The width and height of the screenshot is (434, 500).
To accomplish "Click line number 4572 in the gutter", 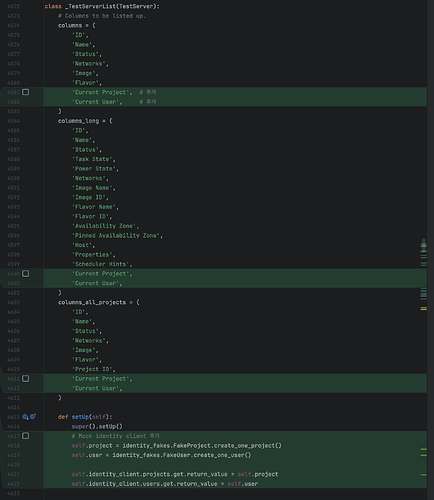I will coord(13,6).
